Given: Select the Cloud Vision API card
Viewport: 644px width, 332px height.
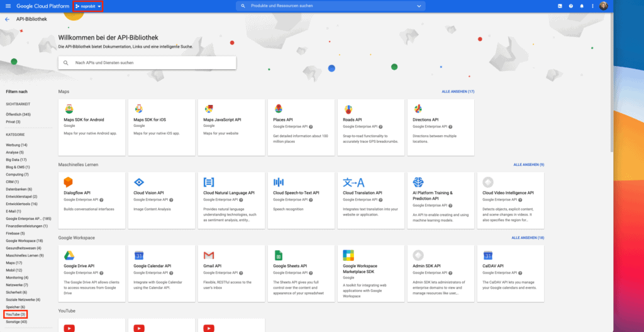Looking at the screenshot, I should (161, 200).
